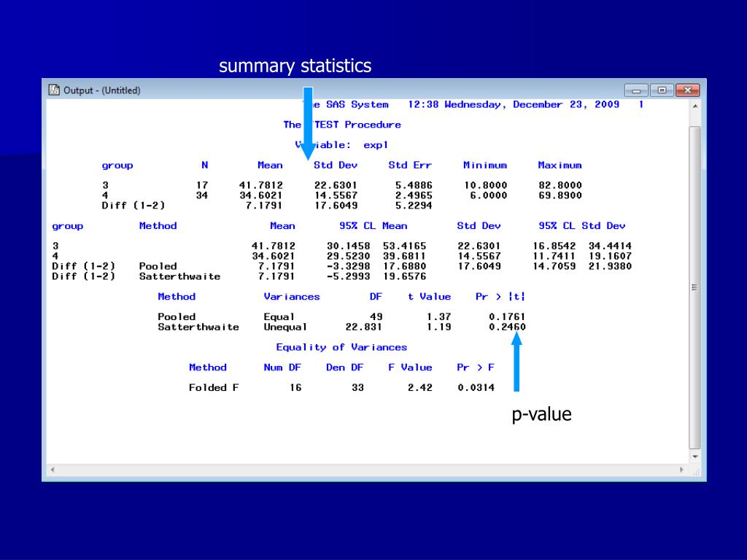
Task: Click the lower confidence limit '30.1458'
Action: pos(348,246)
